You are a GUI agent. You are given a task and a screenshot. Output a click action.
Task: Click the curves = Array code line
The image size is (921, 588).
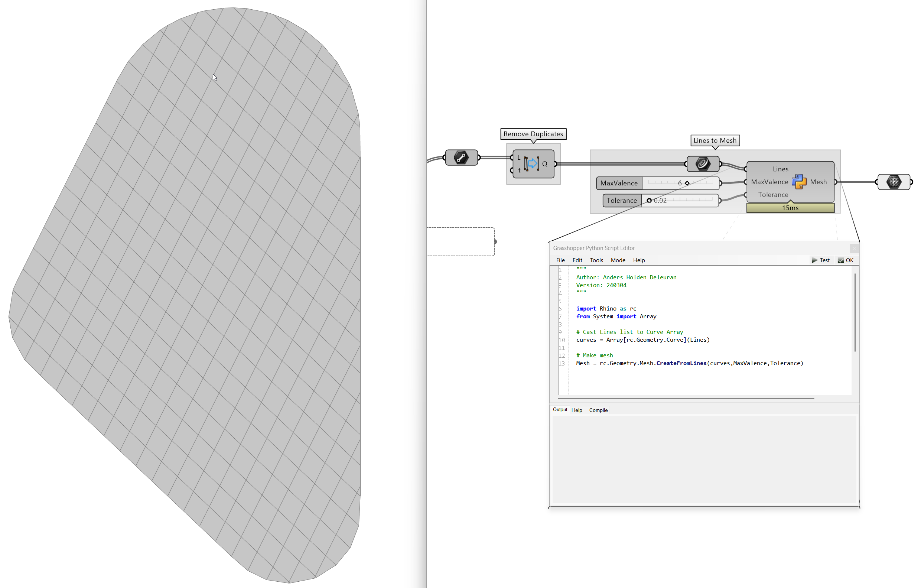pos(642,340)
